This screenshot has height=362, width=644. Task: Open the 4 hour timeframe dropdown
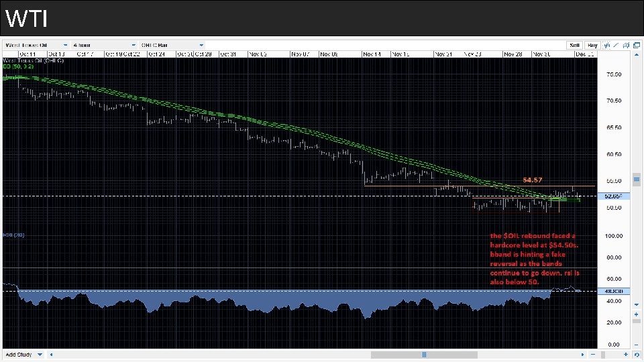click(104, 45)
